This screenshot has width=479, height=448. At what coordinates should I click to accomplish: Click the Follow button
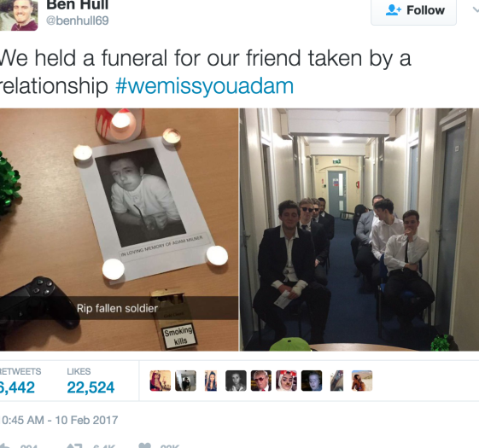click(413, 11)
